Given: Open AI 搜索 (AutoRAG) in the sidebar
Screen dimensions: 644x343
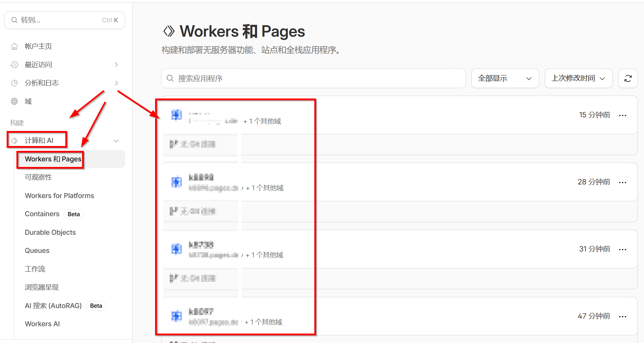Looking at the screenshot, I should point(53,306).
